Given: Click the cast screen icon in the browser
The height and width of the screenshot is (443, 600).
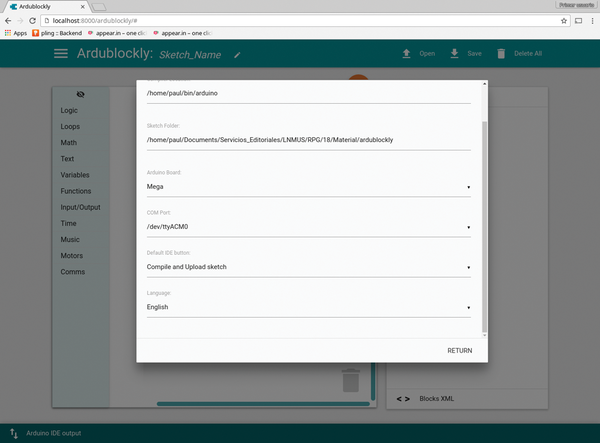Looking at the screenshot, I should point(579,21).
